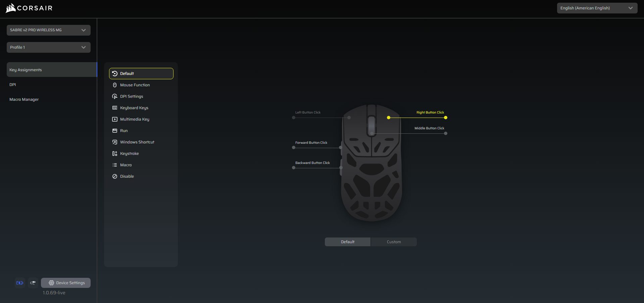
Task: Select Multimedia Key from the assignment list
Action: (x=135, y=119)
